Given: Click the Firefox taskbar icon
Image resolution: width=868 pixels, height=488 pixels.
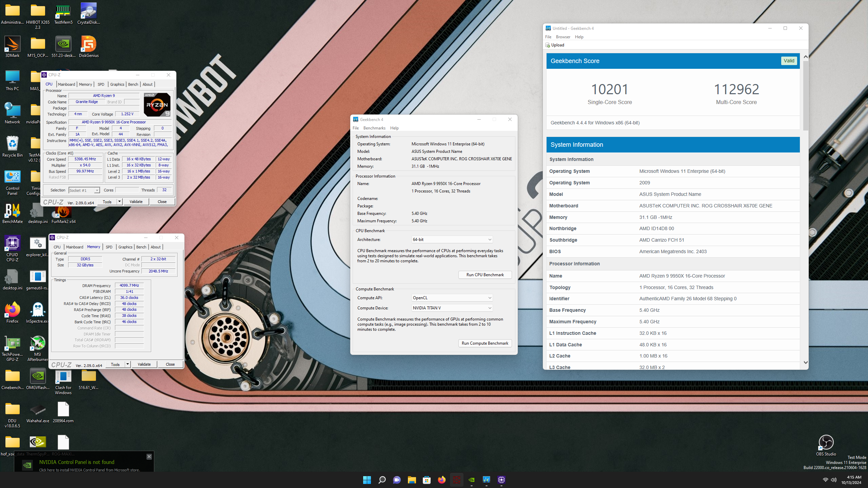Looking at the screenshot, I should point(441,480).
